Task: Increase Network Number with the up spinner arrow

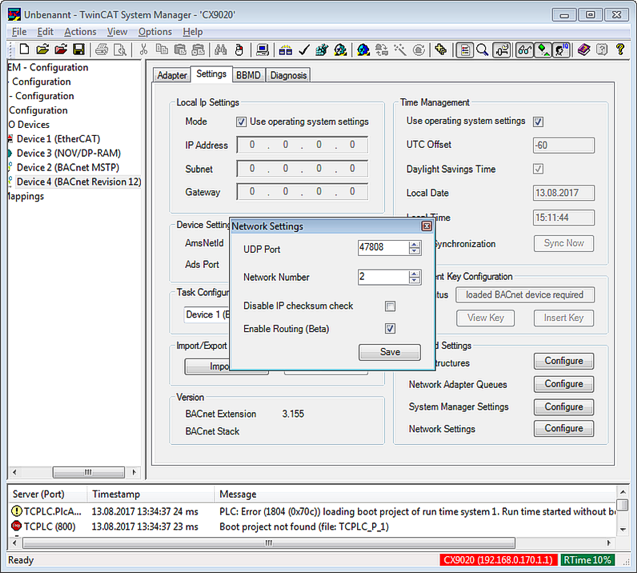Action: [x=414, y=273]
